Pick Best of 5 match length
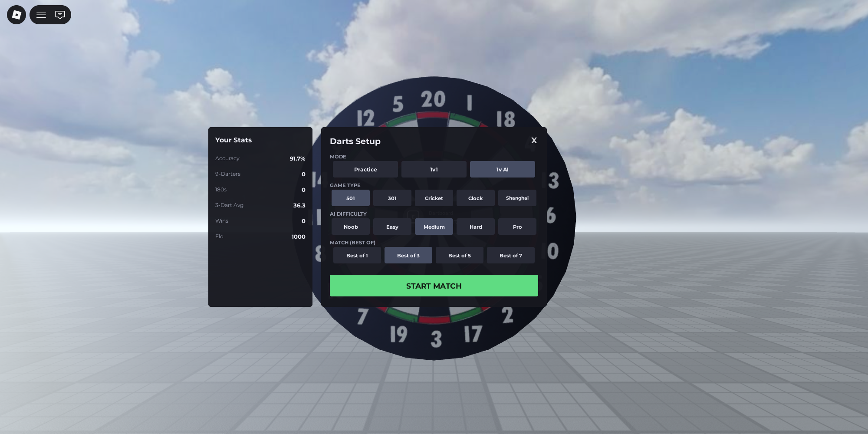This screenshot has width=868, height=434. [460, 255]
